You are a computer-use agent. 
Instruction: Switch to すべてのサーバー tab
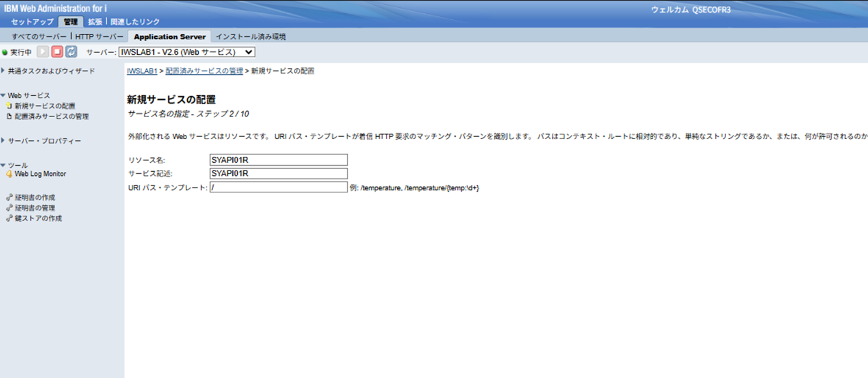point(39,37)
